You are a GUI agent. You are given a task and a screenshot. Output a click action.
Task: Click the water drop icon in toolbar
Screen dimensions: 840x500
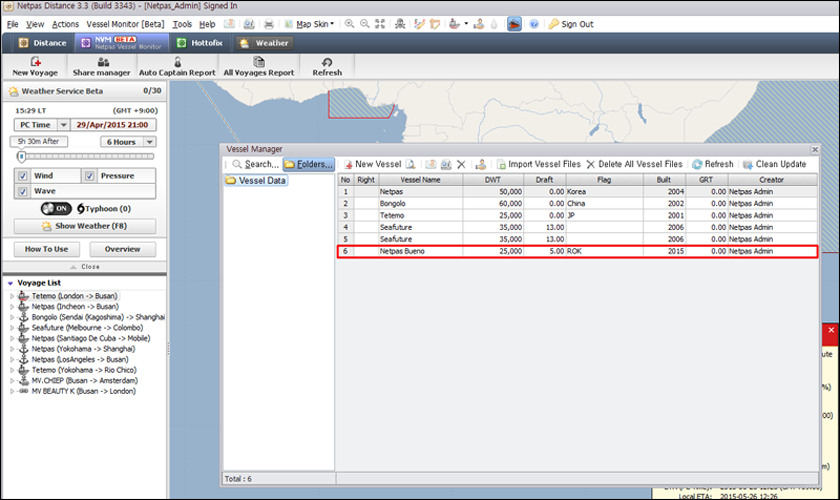494,24
